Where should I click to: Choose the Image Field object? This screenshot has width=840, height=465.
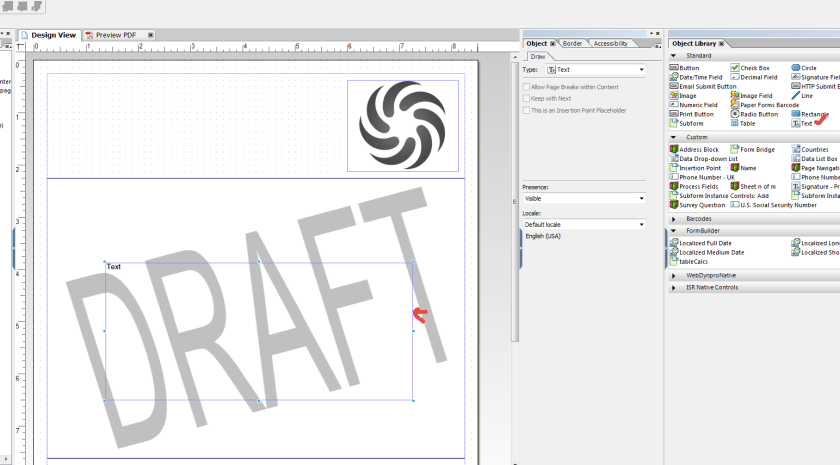(x=757, y=95)
